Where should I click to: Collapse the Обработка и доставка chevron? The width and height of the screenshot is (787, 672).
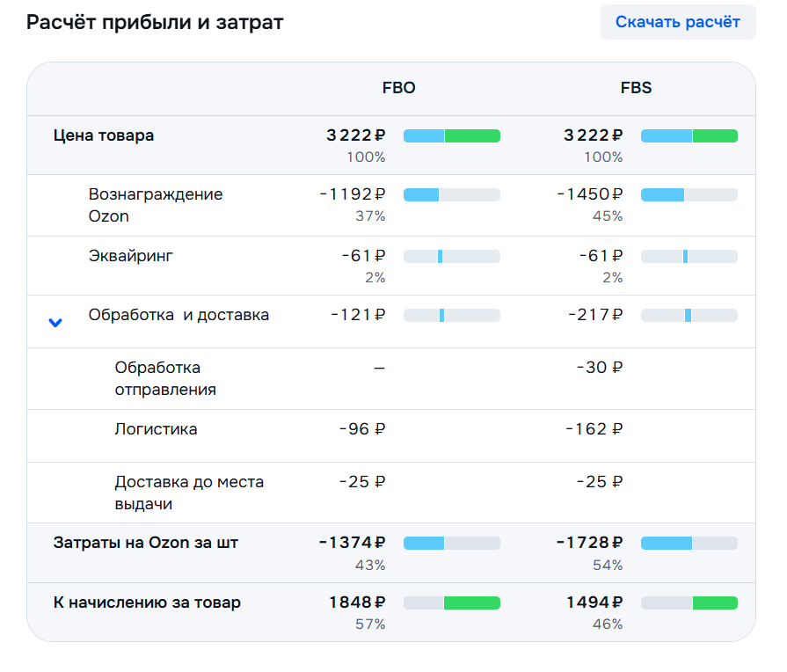(55, 323)
